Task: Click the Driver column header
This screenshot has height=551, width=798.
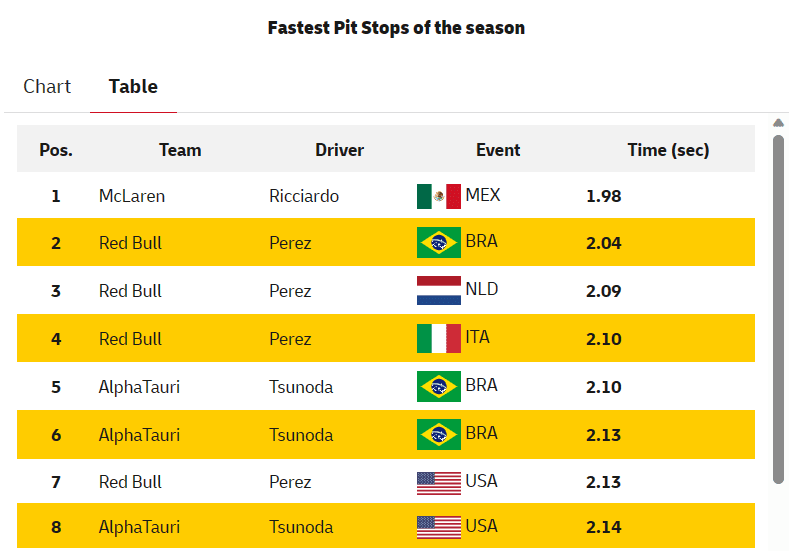Action: tap(339, 150)
